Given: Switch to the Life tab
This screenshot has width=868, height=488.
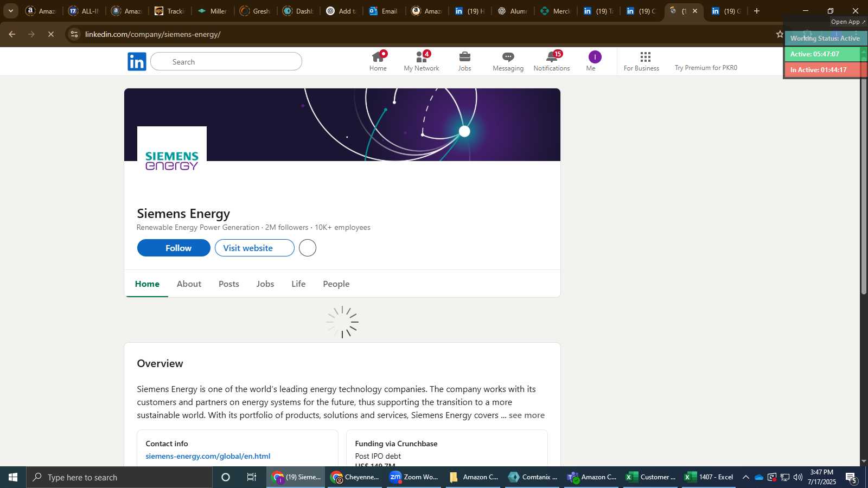Looking at the screenshot, I should tap(298, 284).
